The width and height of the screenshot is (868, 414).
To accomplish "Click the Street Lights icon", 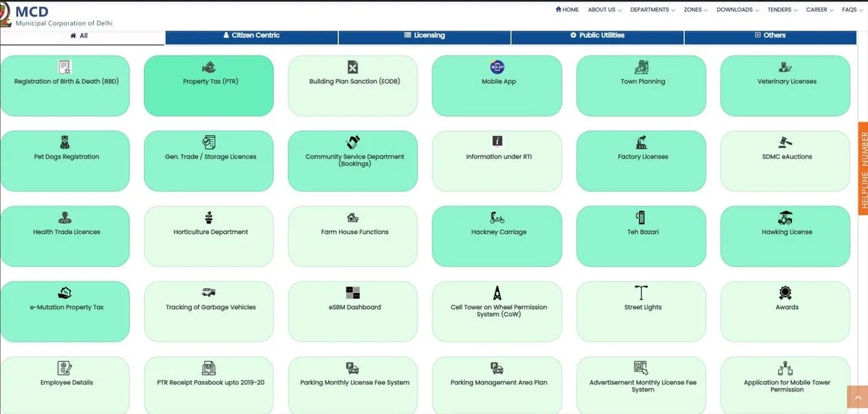I will 642,292.
